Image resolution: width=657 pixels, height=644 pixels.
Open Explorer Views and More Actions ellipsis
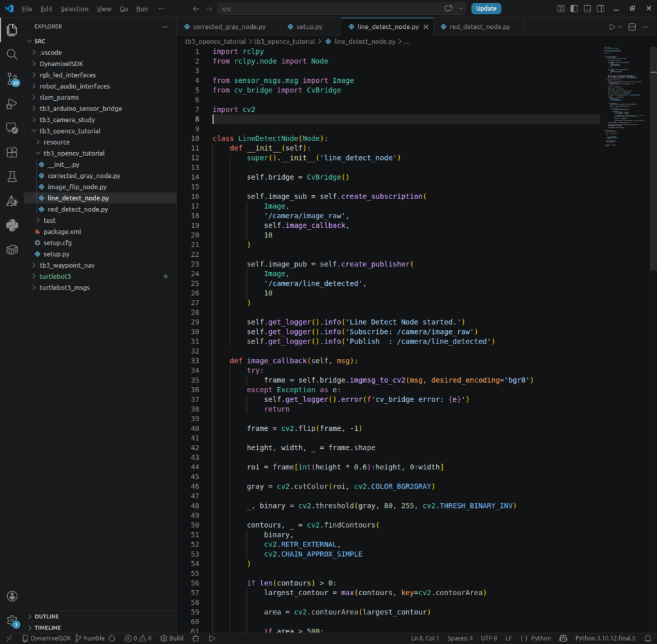click(x=165, y=27)
